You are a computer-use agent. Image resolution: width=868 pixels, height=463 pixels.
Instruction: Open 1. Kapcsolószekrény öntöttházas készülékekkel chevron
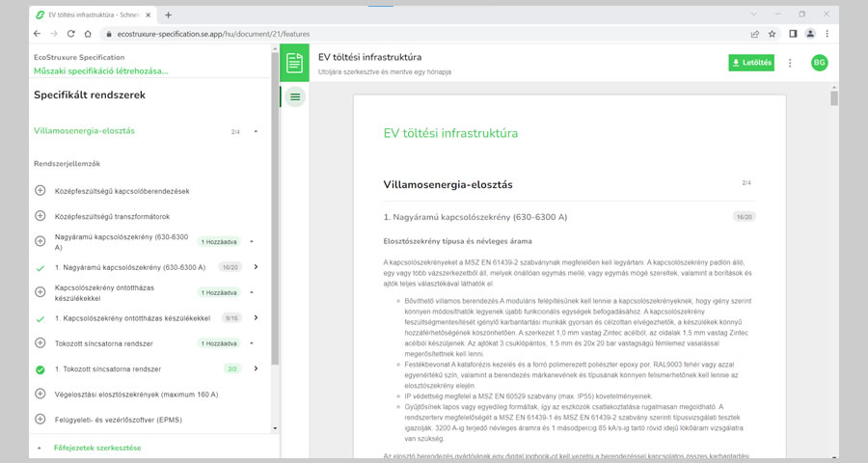[x=256, y=317]
